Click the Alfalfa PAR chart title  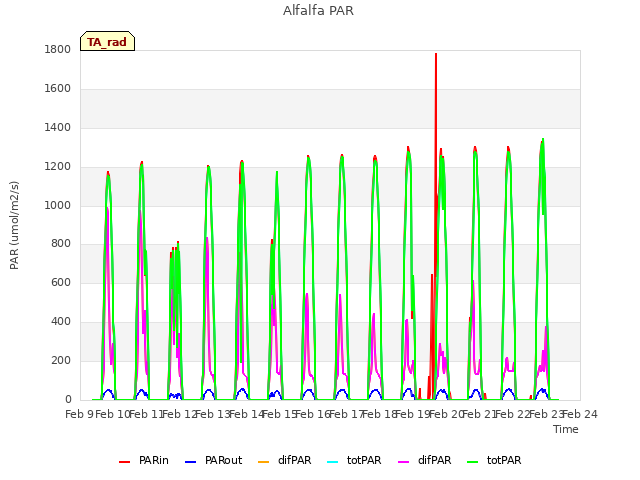(318, 10)
